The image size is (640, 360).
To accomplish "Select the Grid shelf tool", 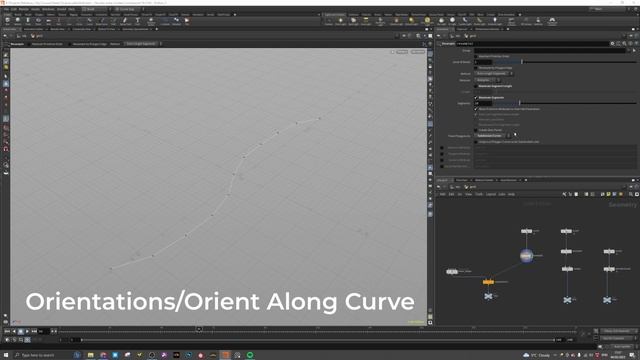I will coord(48,21).
